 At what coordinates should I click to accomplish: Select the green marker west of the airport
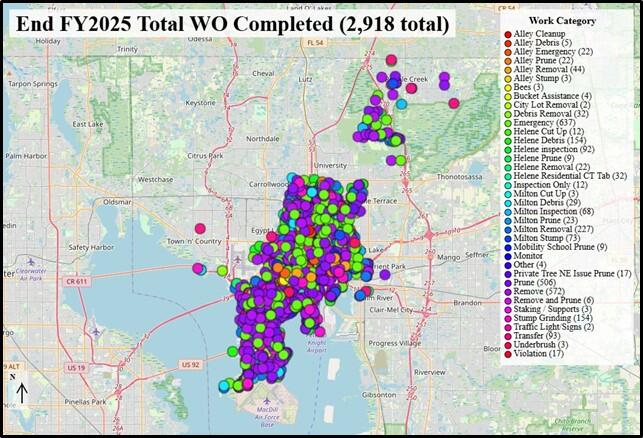click(x=222, y=270)
